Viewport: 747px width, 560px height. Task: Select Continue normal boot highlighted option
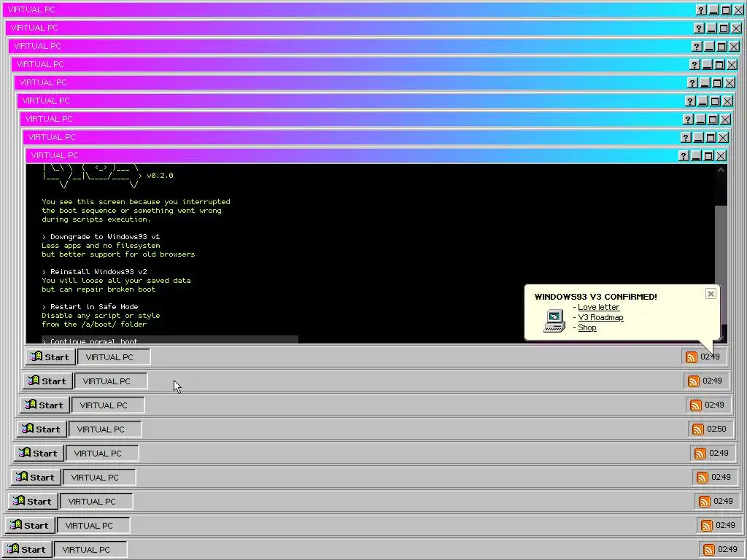[x=169, y=340]
